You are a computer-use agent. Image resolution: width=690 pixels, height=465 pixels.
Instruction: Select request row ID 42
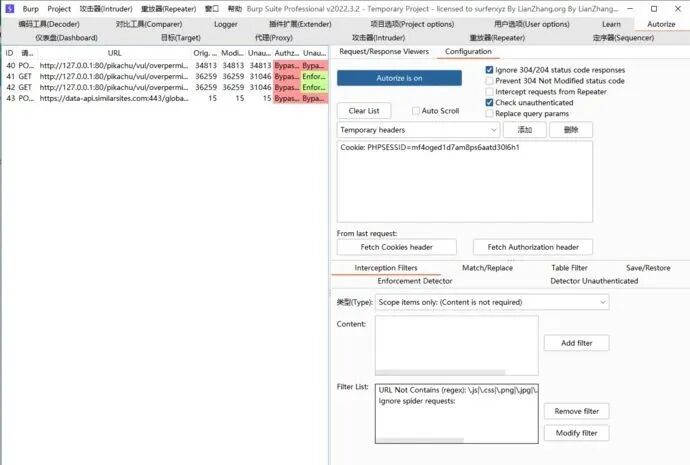(x=165, y=88)
